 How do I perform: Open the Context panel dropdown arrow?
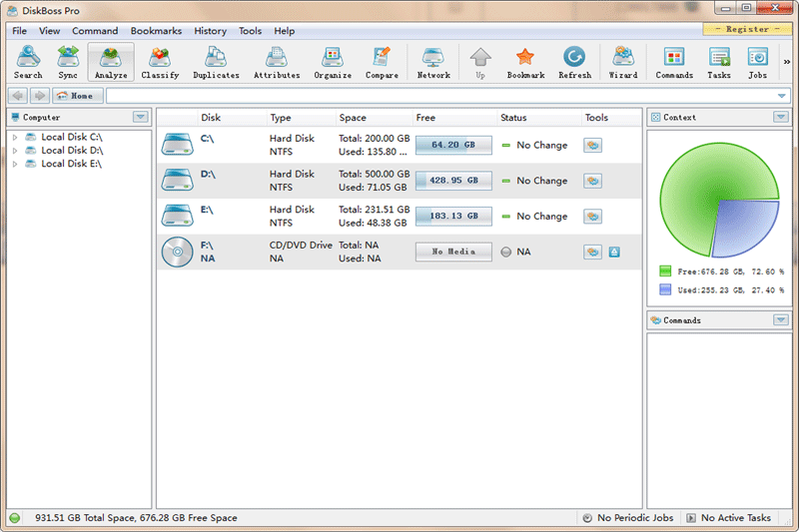[780, 117]
